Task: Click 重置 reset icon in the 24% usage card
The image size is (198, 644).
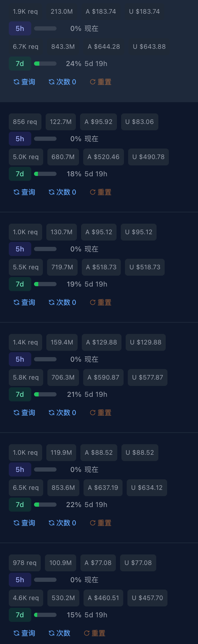Action: tap(93, 82)
